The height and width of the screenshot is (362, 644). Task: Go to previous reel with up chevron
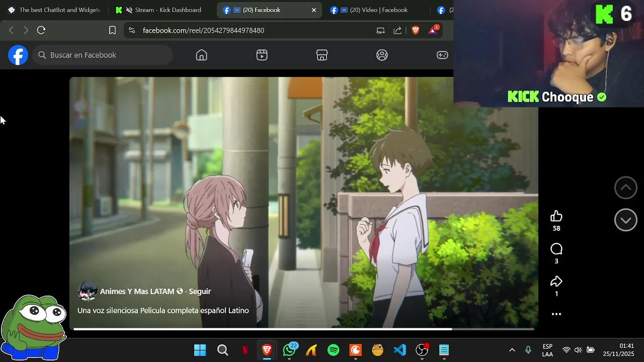pyautogui.click(x=625, y=188)
